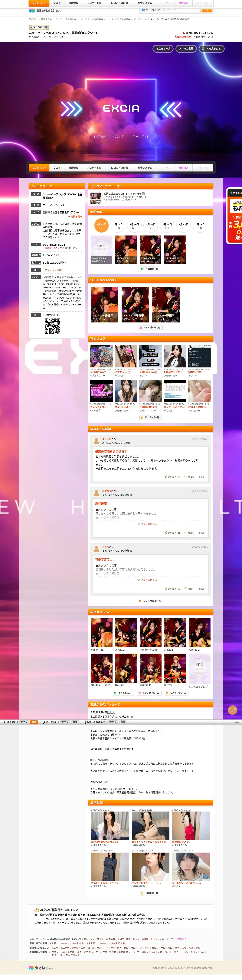Open the 今日はお休み blog post title
This screenshot has width=242, height=980.
(x=98, y=372)
